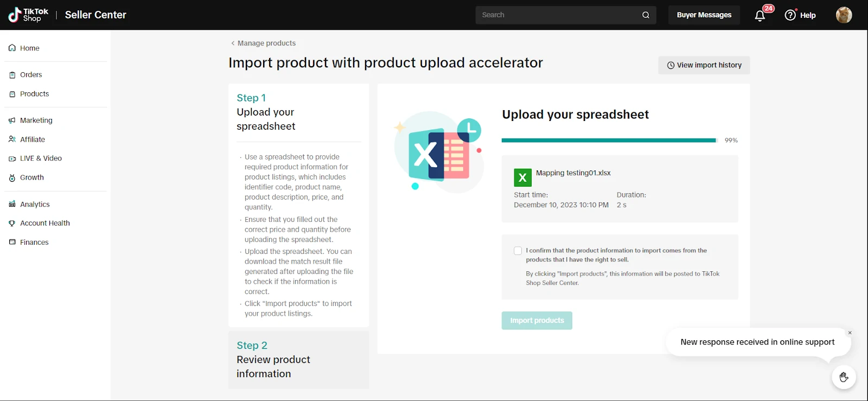
Task: Click the upload progress bar
Action: tap(609, 141)
